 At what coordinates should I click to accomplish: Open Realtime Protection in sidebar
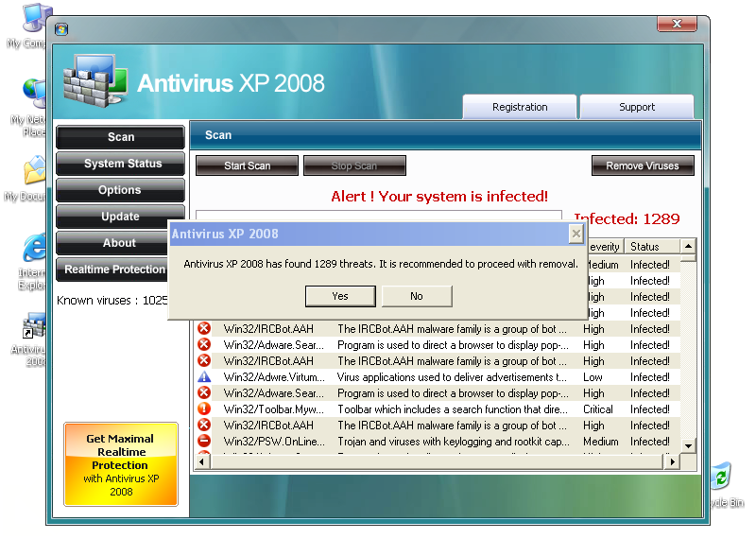pos(112,269)
